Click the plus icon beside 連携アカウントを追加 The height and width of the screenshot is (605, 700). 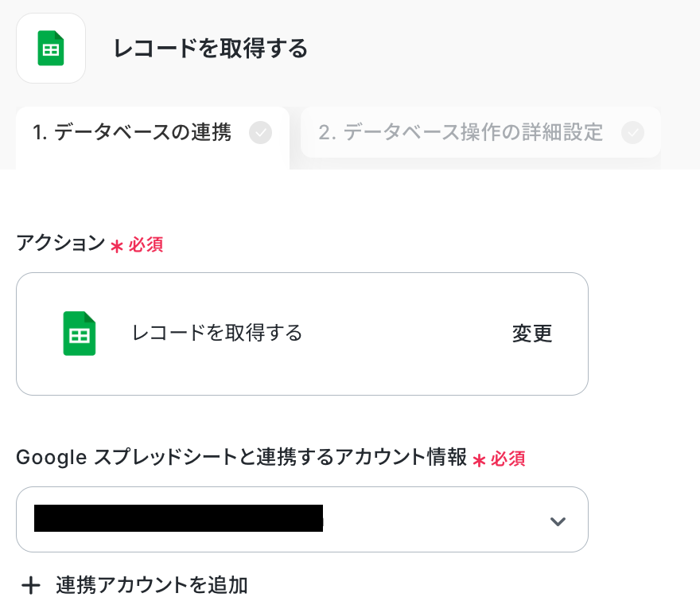31,587
